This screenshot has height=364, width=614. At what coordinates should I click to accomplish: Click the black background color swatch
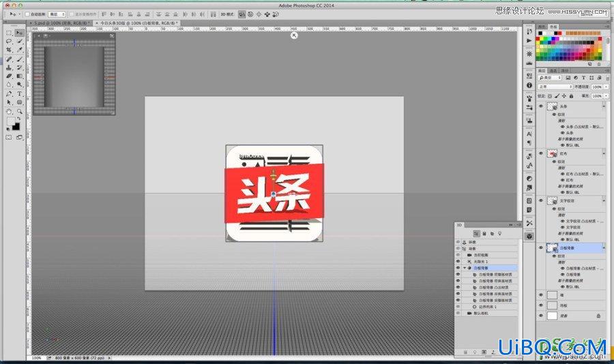tap(16, 126)
